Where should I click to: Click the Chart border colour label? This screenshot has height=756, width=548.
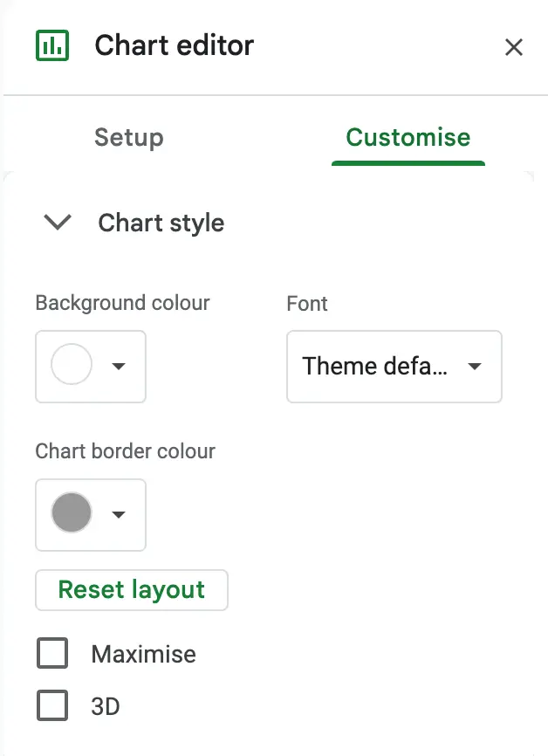tap(124, 451)
